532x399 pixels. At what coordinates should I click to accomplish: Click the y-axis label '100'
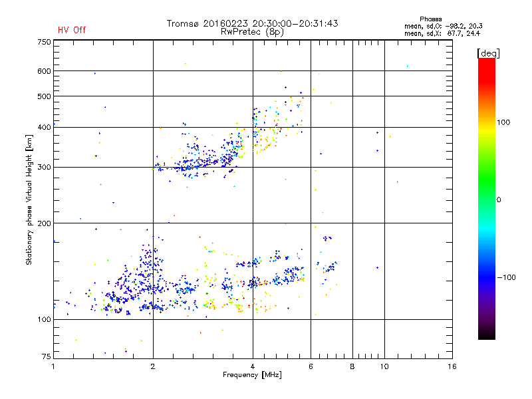(44, 320)
